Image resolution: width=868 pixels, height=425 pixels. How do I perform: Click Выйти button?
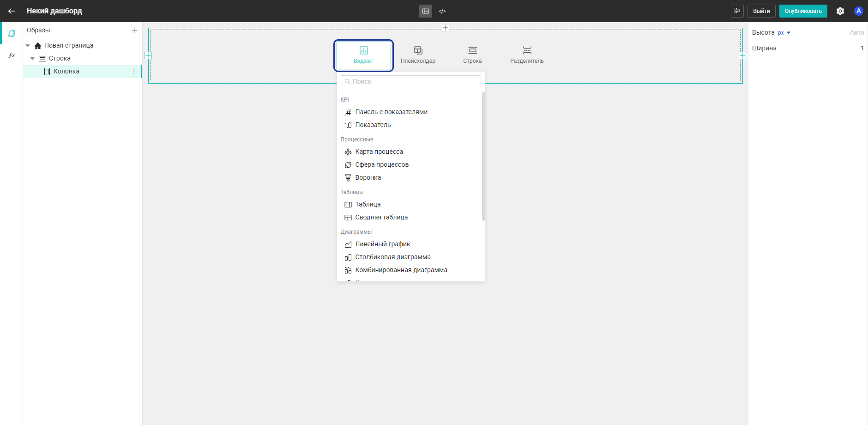pos(761,11)
